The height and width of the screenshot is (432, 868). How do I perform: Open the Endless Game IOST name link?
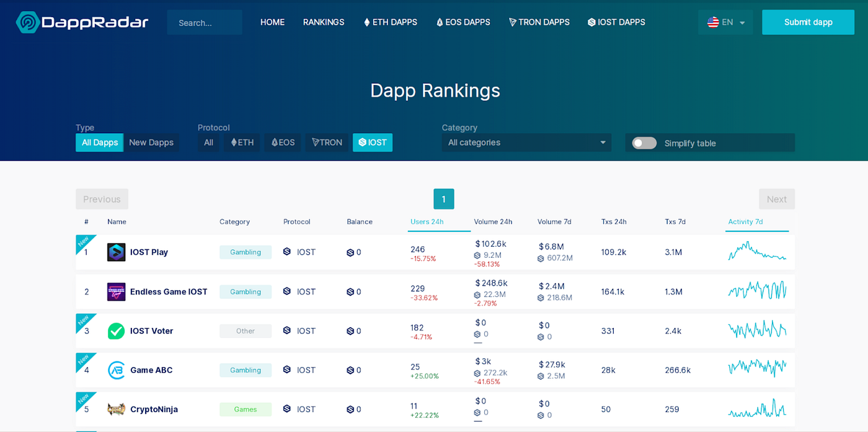[169, 292]
